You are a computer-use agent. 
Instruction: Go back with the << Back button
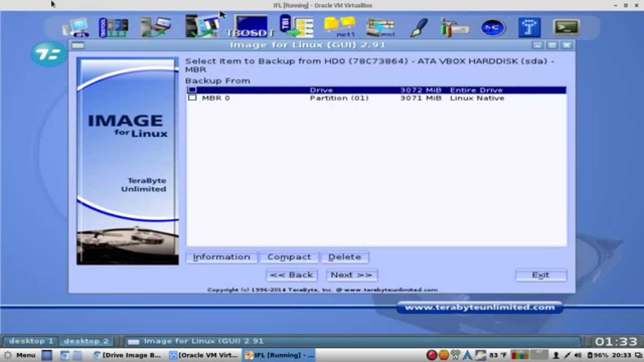[x=292, y=275]
